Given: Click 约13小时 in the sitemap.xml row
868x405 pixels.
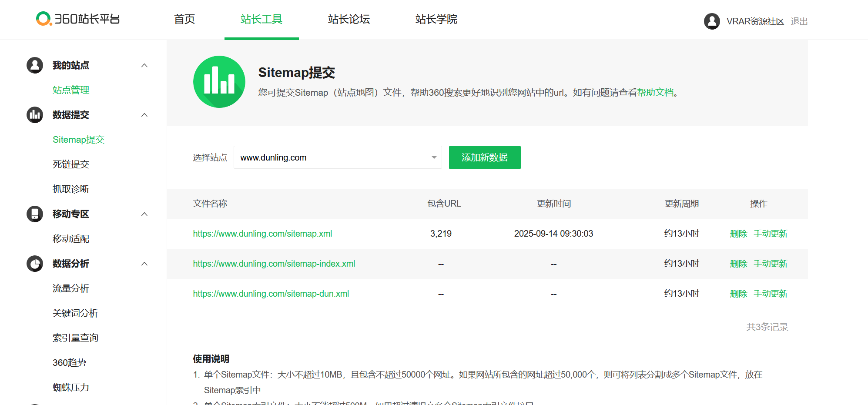Looking at the screenshot, I should point(681,234).
